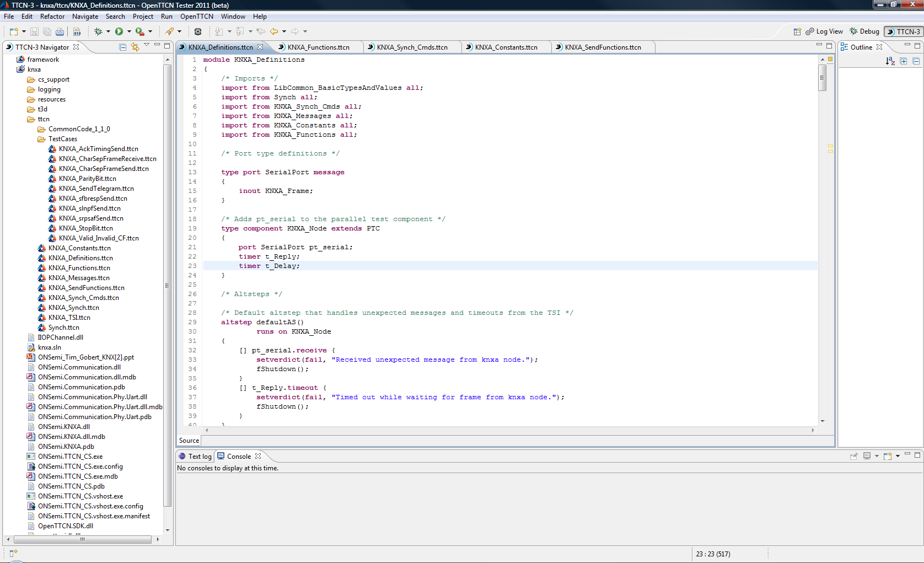Click Display Selected Console icon
This screenshot has width=924, height=563.
867,456
